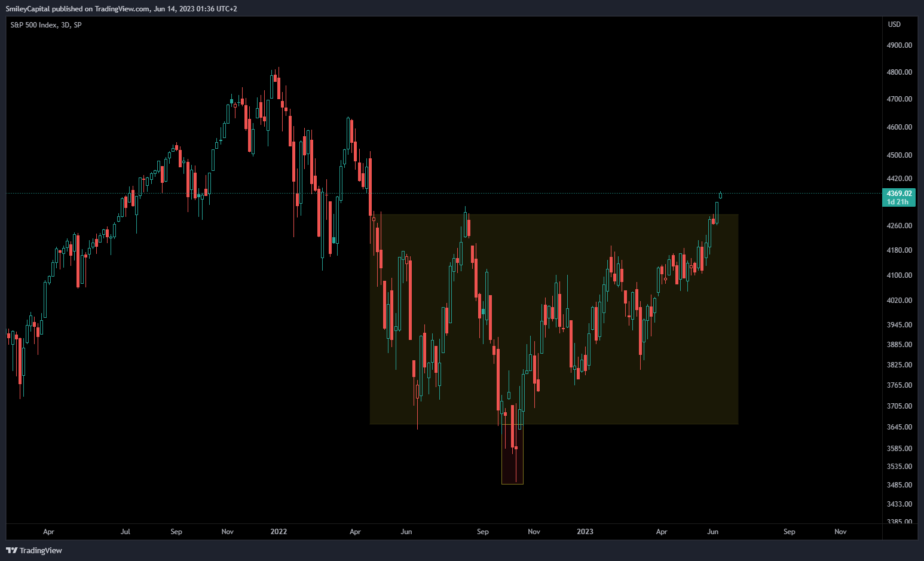This screenshot has height=561, width=924.
Task: Click the TradingView logo at bottom left
Action: (x=34, y=550)
